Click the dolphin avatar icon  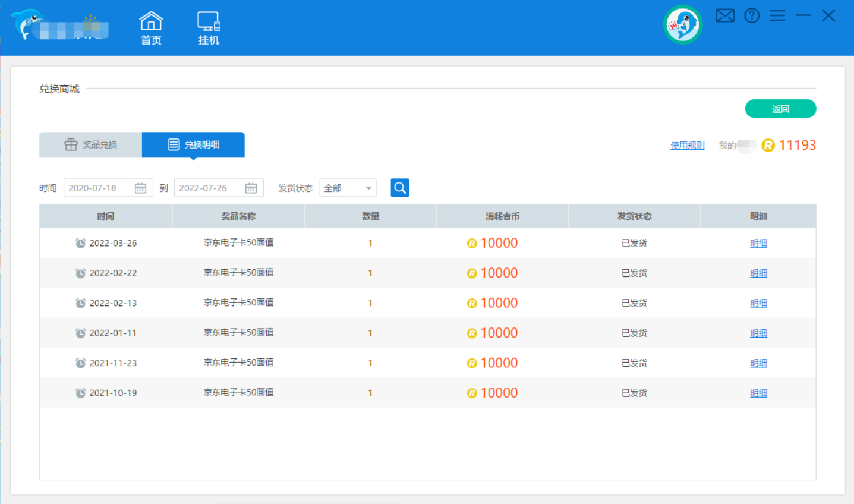682,25
